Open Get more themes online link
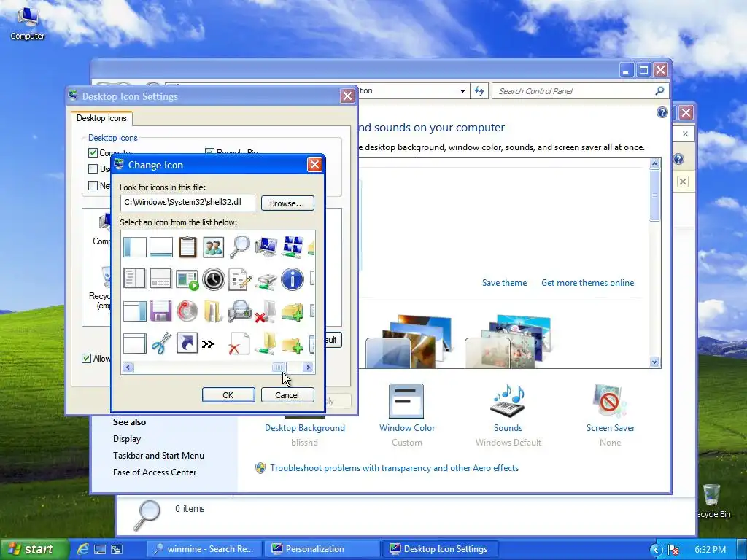 pyautogui.click(x=587, y=283)
